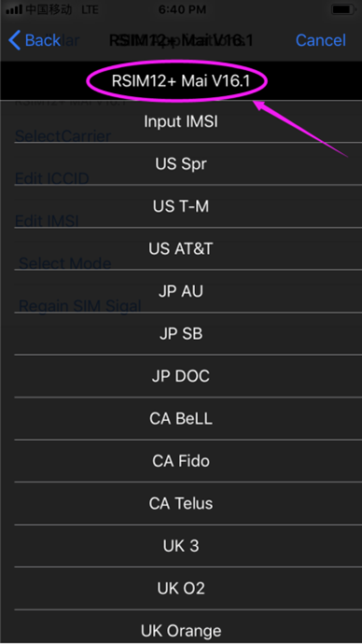
Task: Select CA Telus carrier
Action: [181, 503]
